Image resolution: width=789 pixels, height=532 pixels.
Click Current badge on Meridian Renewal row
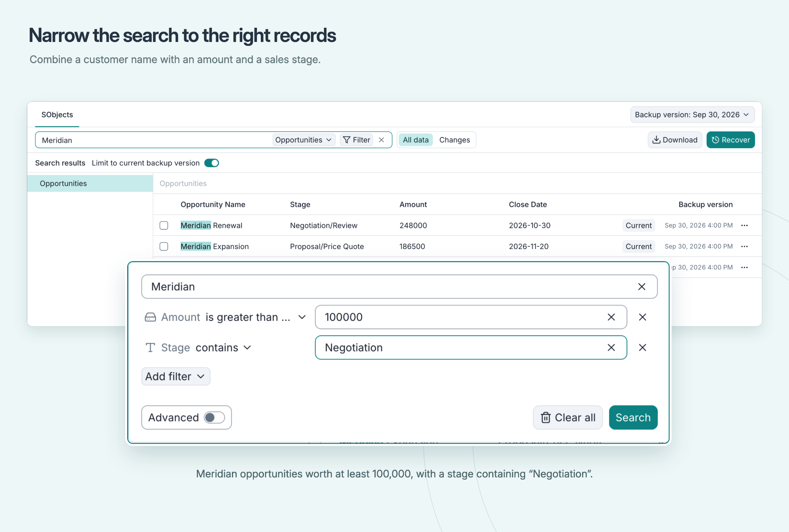point(638,226)
